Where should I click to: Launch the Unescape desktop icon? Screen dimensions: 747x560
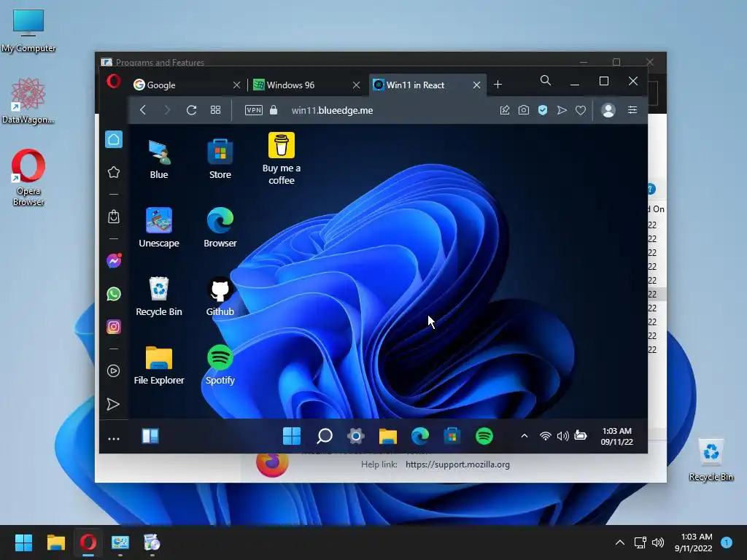(x=158, y=227)
